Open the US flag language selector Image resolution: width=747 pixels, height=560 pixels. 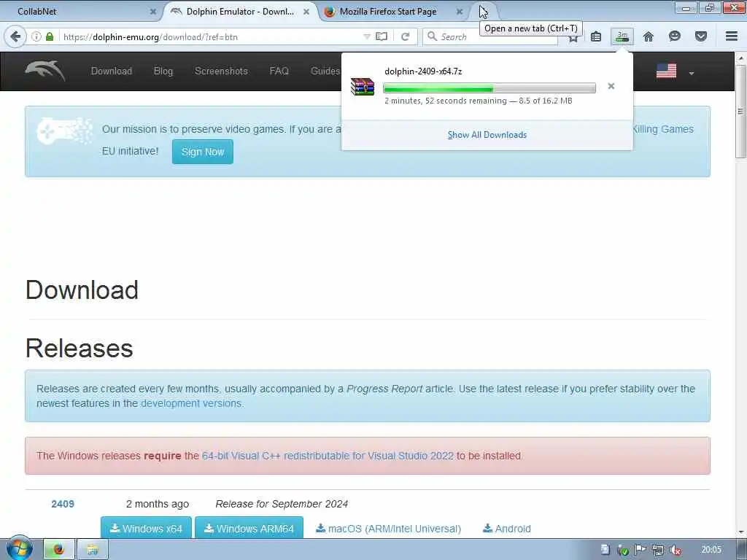(666, 71)
